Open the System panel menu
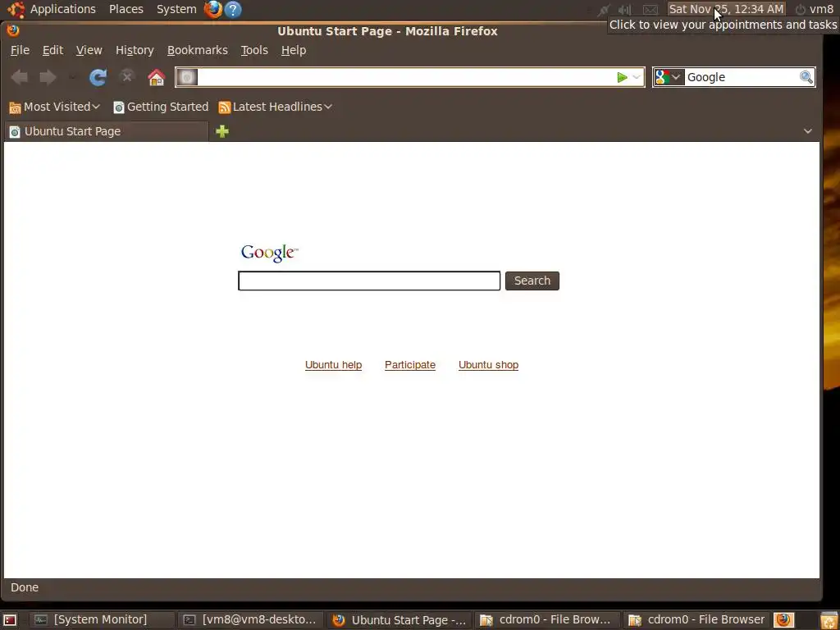Viewport: 840px width, 630px height. [176, 9]
